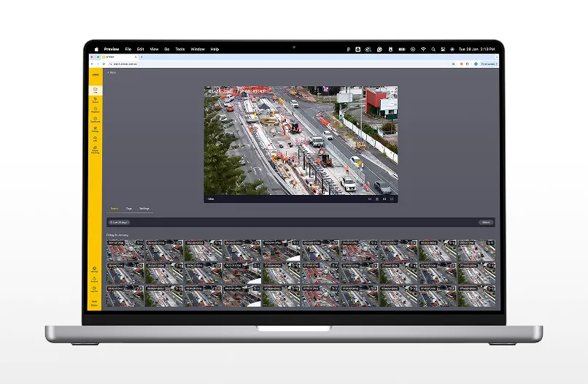Open the Tools menu in the menu bar
Screen dimensions: 588x384
(179, 49)
